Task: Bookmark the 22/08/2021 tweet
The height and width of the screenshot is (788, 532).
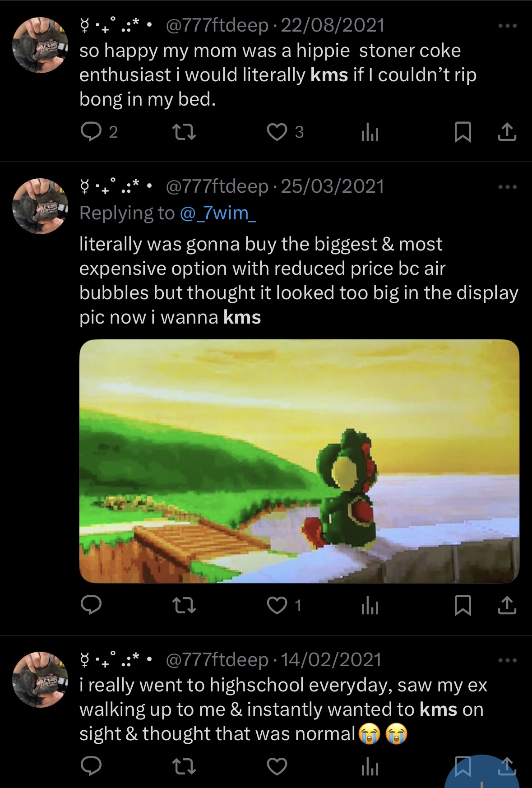Action: 463,132
